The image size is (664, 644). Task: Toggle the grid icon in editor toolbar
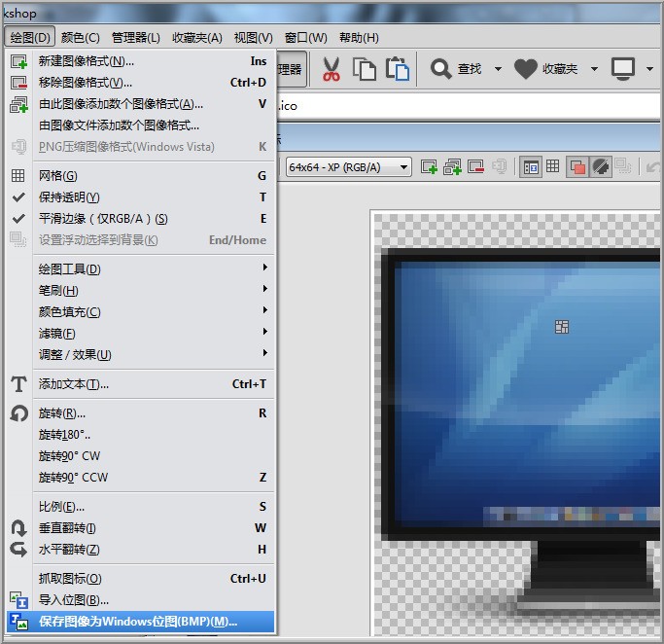[552, 166]
